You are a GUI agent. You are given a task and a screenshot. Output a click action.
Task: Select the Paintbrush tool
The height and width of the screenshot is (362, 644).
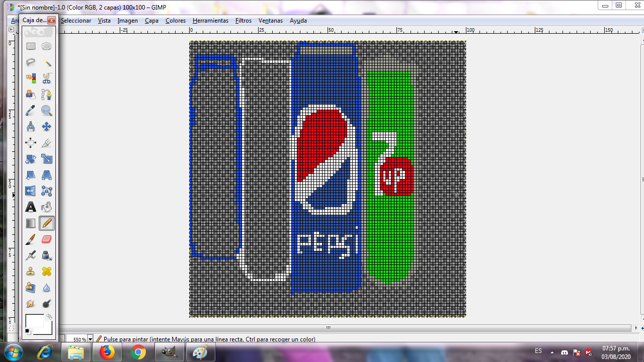click(31, 239)
